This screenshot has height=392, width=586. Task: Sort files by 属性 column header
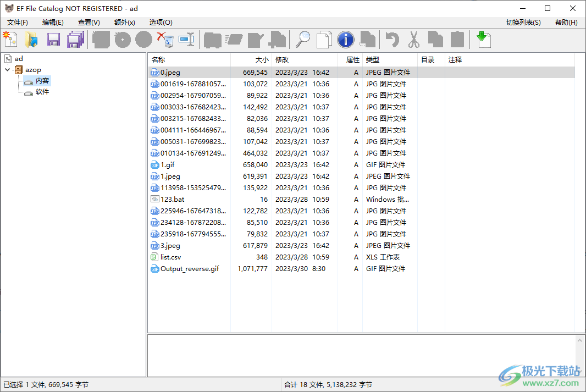(350, 60)
